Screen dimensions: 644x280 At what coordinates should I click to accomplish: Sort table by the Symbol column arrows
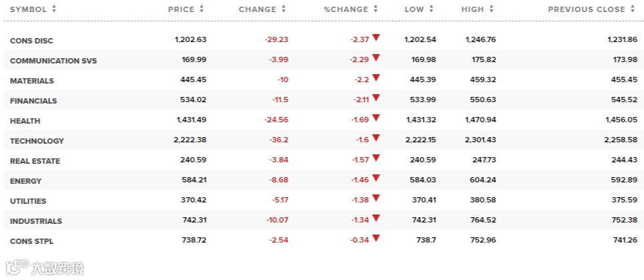(54, 9)
